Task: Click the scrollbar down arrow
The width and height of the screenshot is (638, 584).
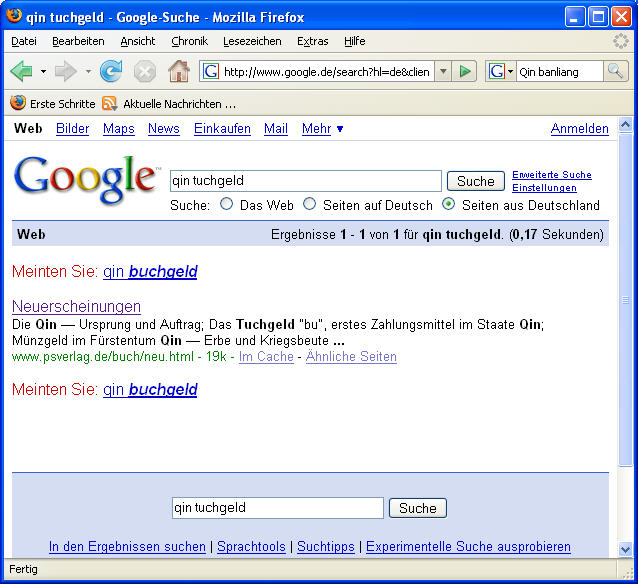Action: [626, 550]
